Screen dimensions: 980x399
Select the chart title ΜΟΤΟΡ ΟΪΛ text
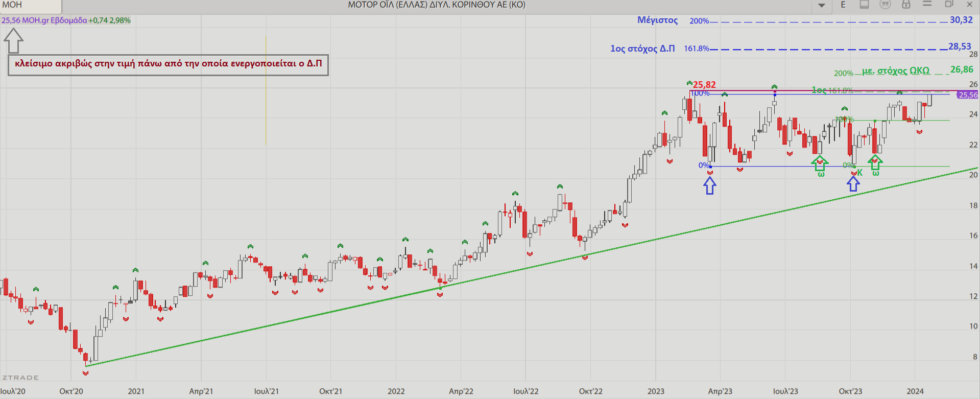click(437, 5)
